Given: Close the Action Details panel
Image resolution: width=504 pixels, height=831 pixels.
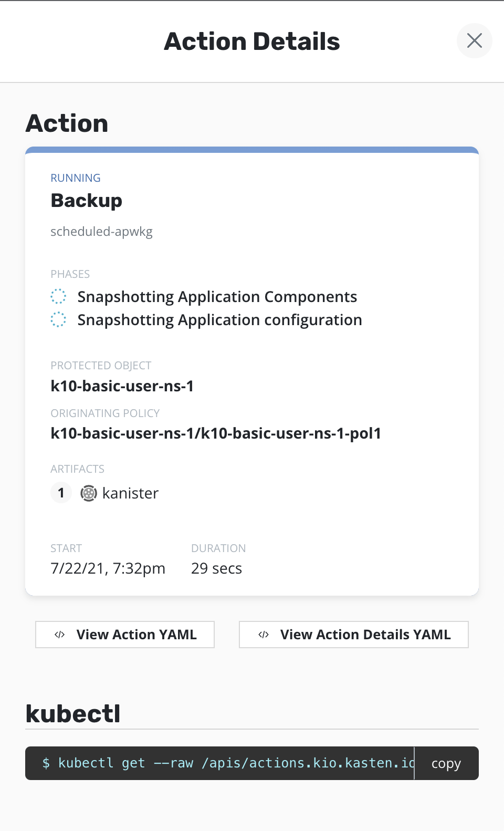Looking at the screenshot, I should click(x=474, y=40).
